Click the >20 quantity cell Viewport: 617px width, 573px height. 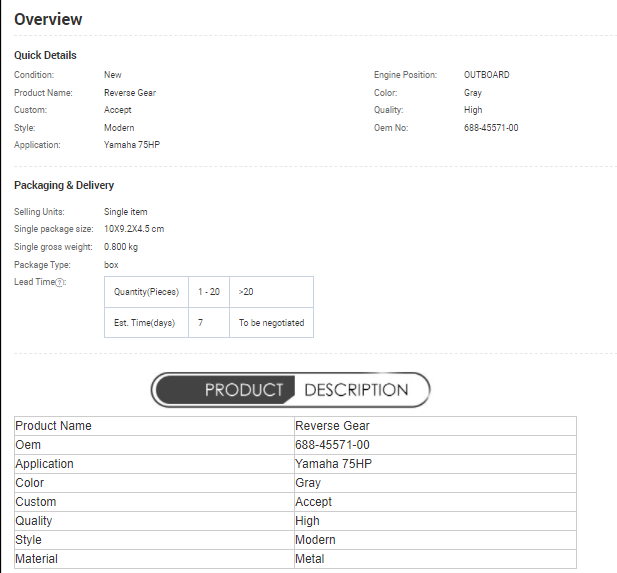point(246,292)
